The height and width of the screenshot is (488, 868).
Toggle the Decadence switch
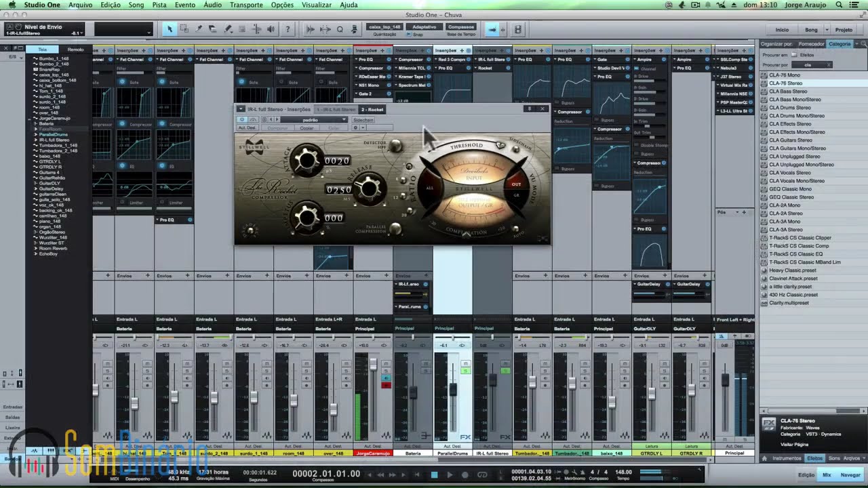click(x=252, y=231)
